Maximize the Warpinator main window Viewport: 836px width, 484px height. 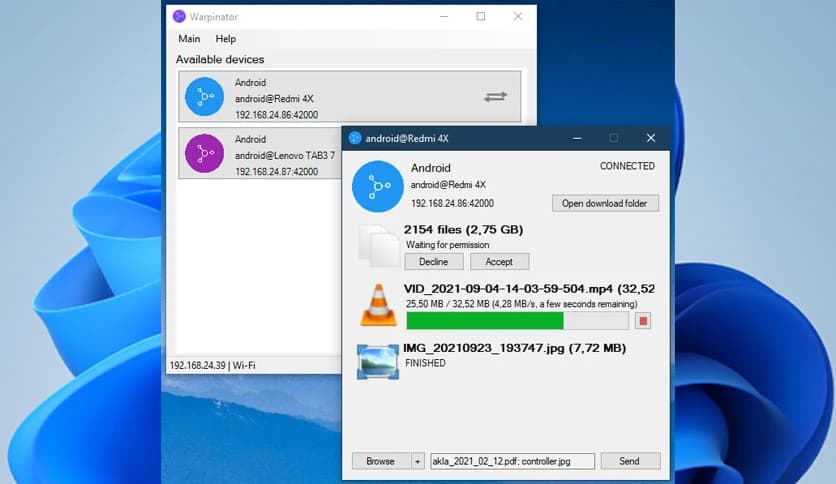(x=481, y=17)
